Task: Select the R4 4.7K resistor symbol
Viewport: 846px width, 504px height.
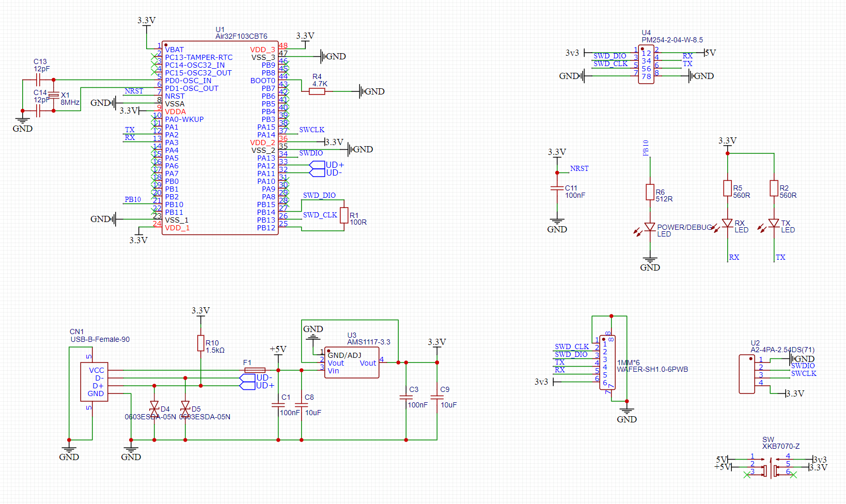Action: [317, 91]
